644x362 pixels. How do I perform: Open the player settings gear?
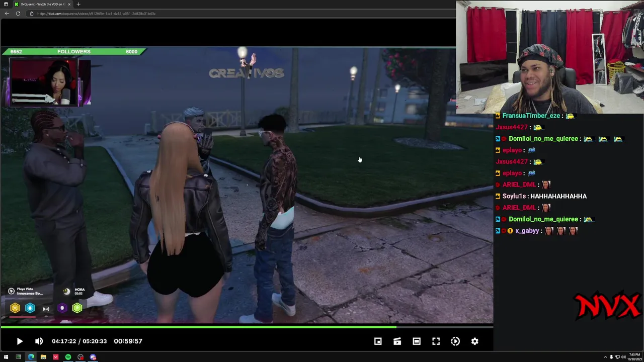[x=474, y=341]
